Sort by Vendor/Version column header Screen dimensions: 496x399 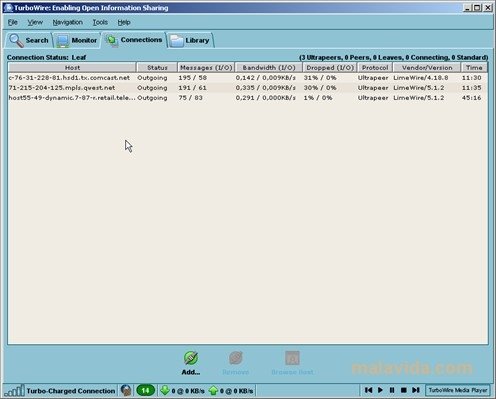point(427,68)
